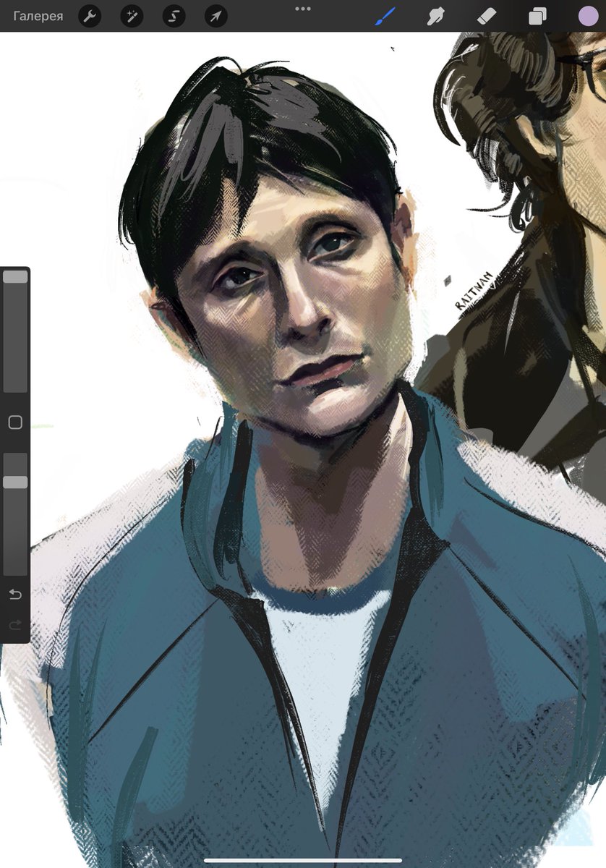This screenshot has width=606, height=868.
Task: Open the lilac color picker circle
Action: (588, 16)
